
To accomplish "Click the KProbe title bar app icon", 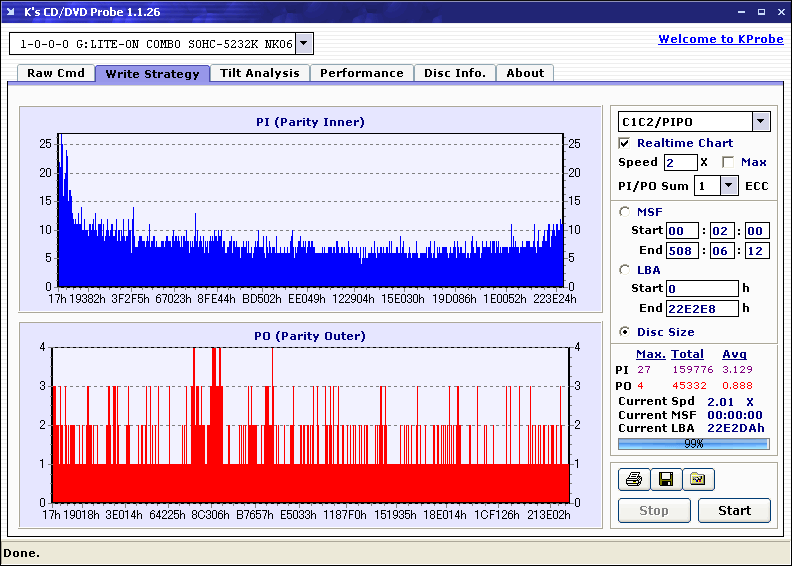I will click(11, 12).
